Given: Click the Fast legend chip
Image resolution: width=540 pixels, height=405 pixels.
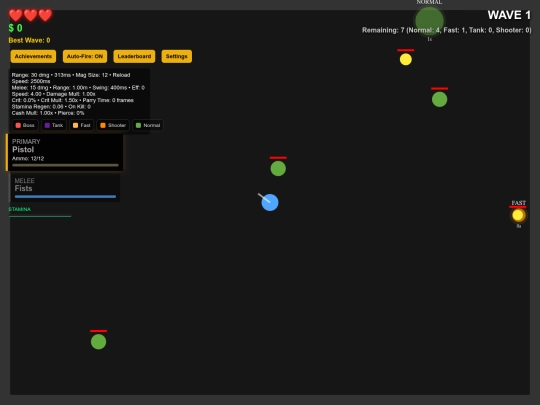Looking at the screenshot, I should [82, 125].
